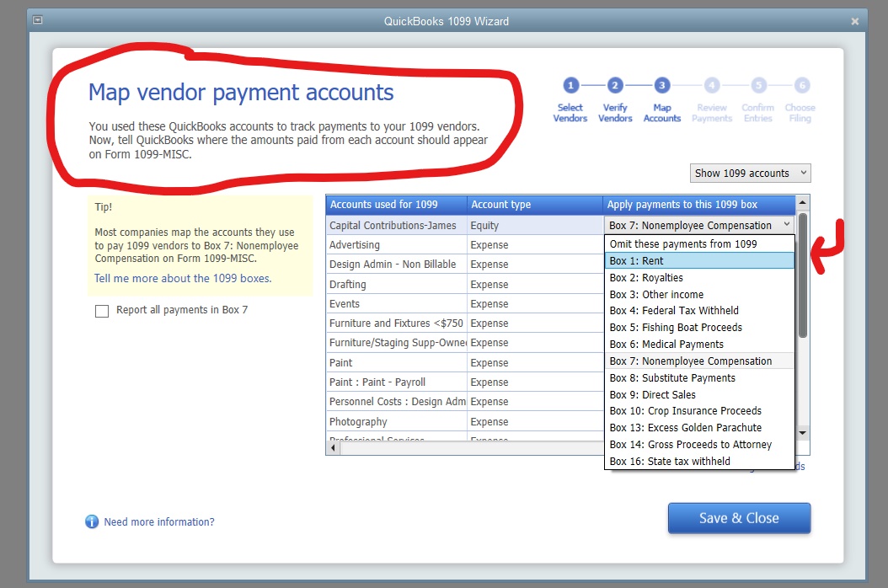Viewport: 888px width, 588px height.
Task: Click step 3 Map Accounts circle
Action: tap(661, 86)
